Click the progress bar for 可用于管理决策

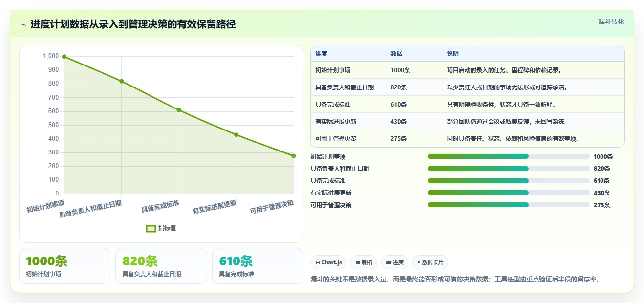click(x=509, y=205)
